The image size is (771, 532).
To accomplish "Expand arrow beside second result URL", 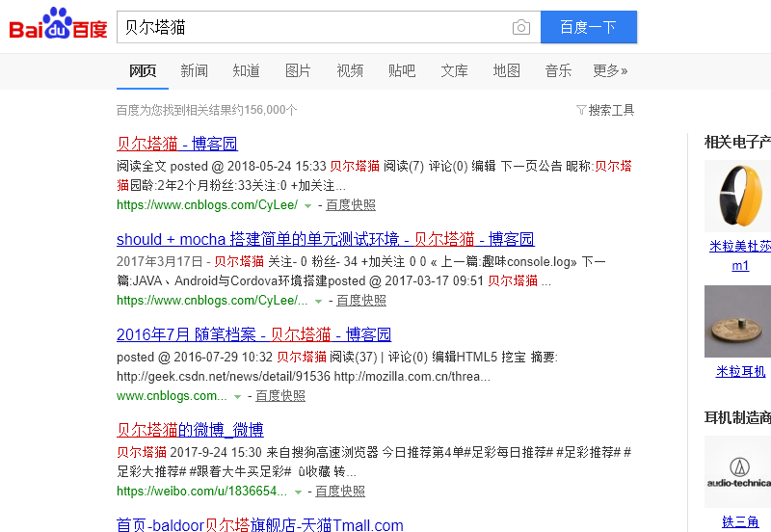I will (x=318, y=302).
